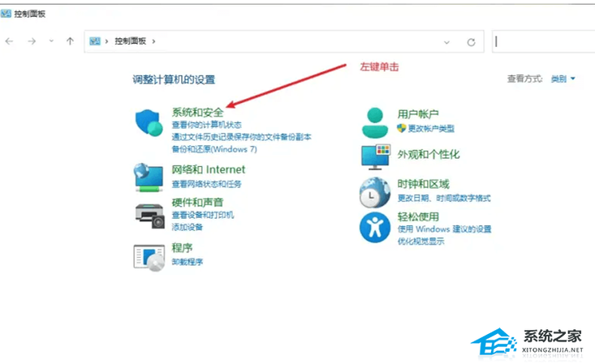Viewport: 595px width, 364px height.
Task: Open the 系统和安全 category link
Action: (198, 112)
